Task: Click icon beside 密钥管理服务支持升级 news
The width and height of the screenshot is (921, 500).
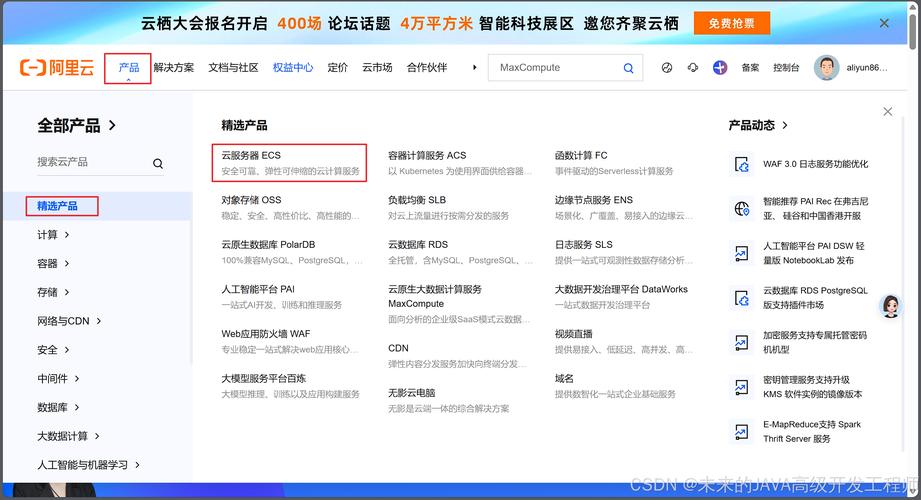Action: tap(742, 387)
